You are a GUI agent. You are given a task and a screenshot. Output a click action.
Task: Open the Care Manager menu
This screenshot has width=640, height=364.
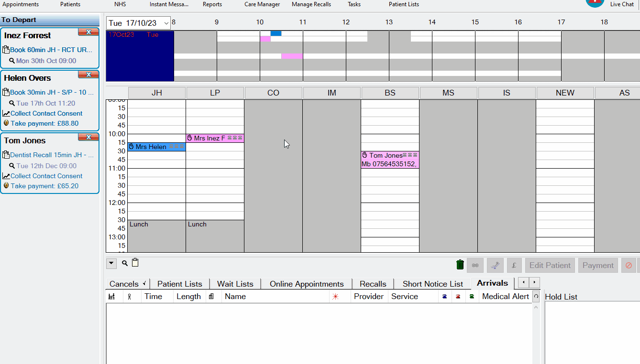[262, 4]
